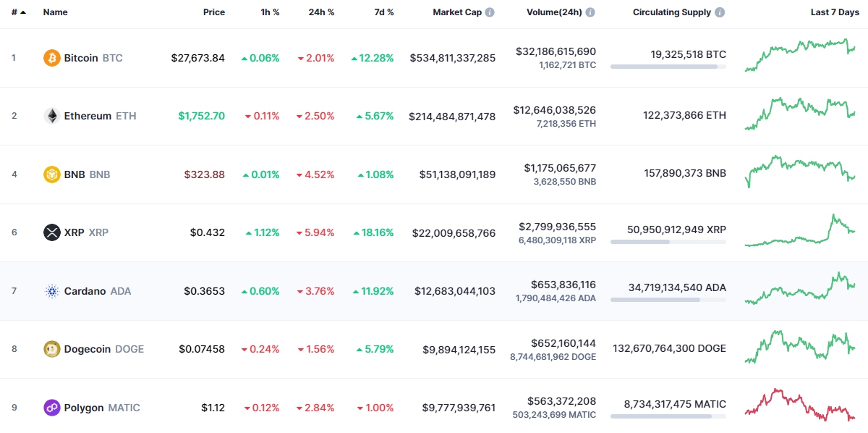Click the Dogecoin logo icon
The height and width of the screenshot is (433, 868).
coord(52,349)
